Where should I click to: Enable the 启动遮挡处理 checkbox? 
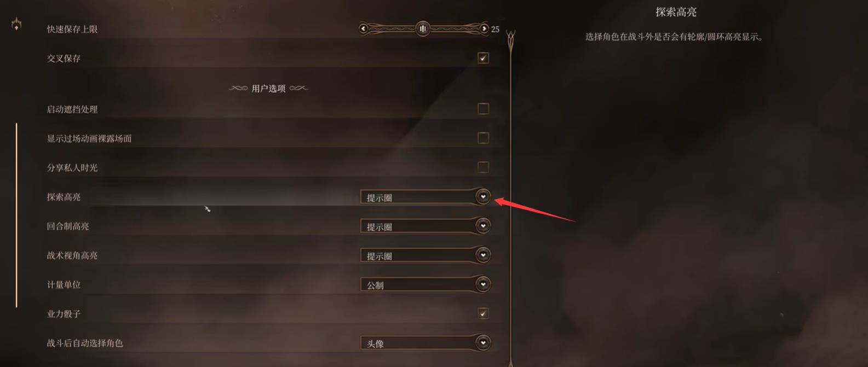[483, 109]
